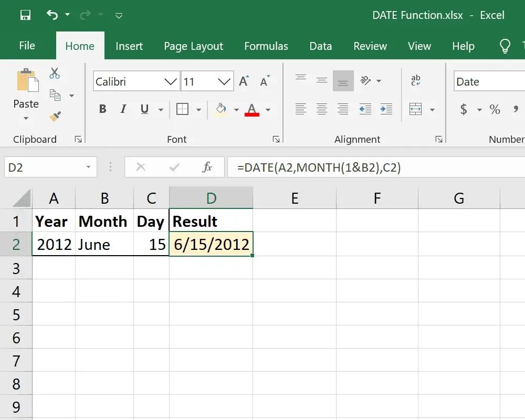Open the Underline style dropdown arrow
Viewport: 525px width, 420px height.
click(x=161, y=110)
